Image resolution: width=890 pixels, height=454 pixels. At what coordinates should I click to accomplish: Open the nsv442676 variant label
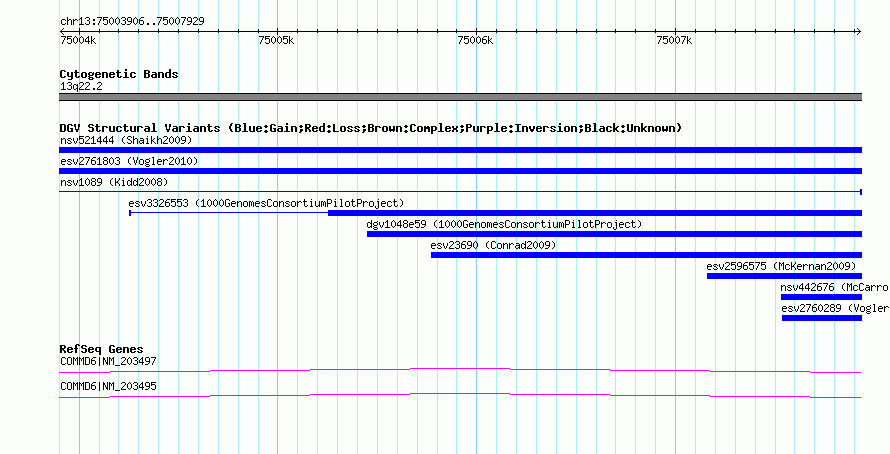tap(835, 288)
